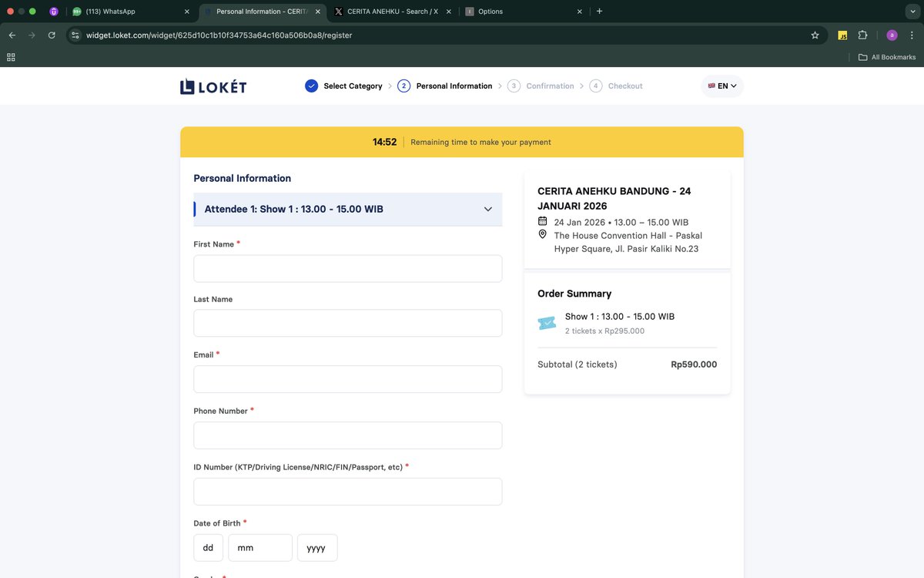Screen dimensions: 924x578
Task: Click the venue address The House Convention Hall
Action: tap(628, 242)
